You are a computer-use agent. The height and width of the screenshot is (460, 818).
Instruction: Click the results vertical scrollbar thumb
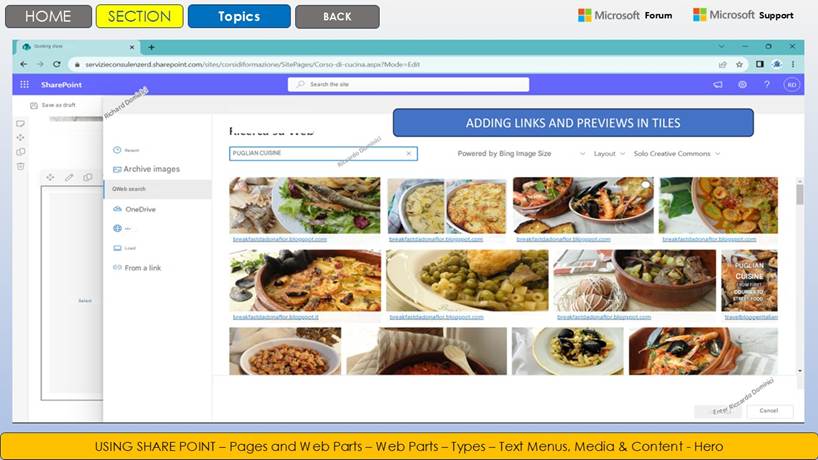pyautogui.click(x=800, y=195)
